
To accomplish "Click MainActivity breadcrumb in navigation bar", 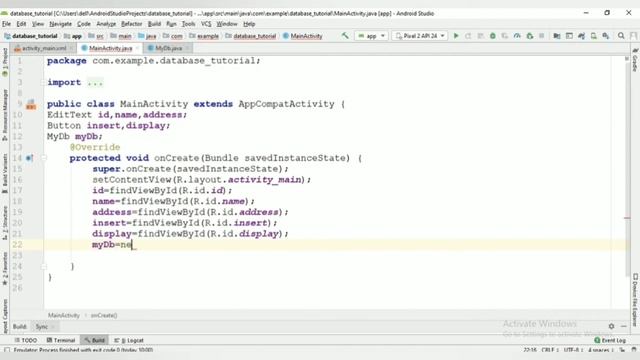I will (303, 36).
